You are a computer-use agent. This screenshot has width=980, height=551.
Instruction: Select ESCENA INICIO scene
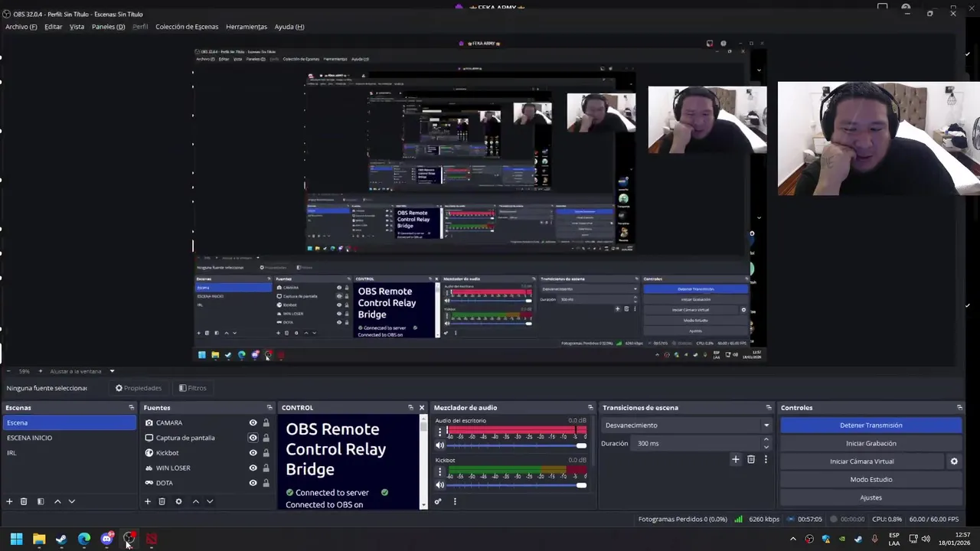tap(69, 438)
